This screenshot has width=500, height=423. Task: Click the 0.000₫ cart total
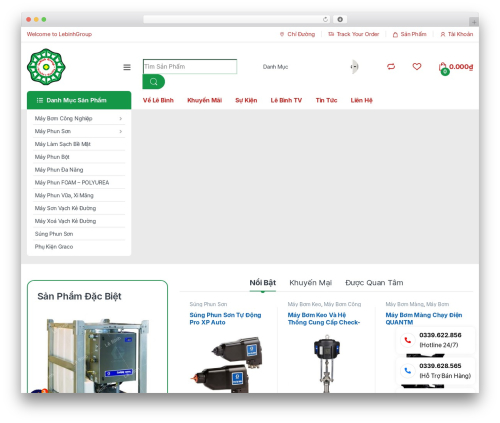click(x=461, y=67)
